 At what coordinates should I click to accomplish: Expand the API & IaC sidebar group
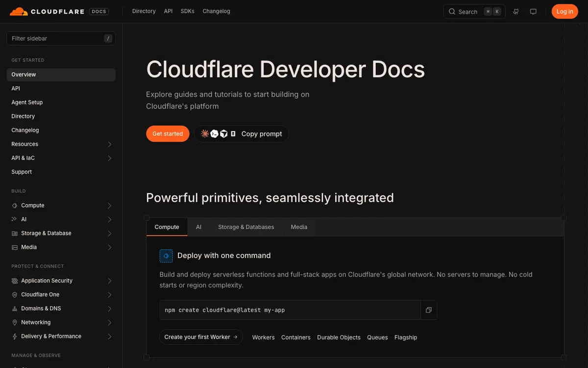[x=109, y=158]
